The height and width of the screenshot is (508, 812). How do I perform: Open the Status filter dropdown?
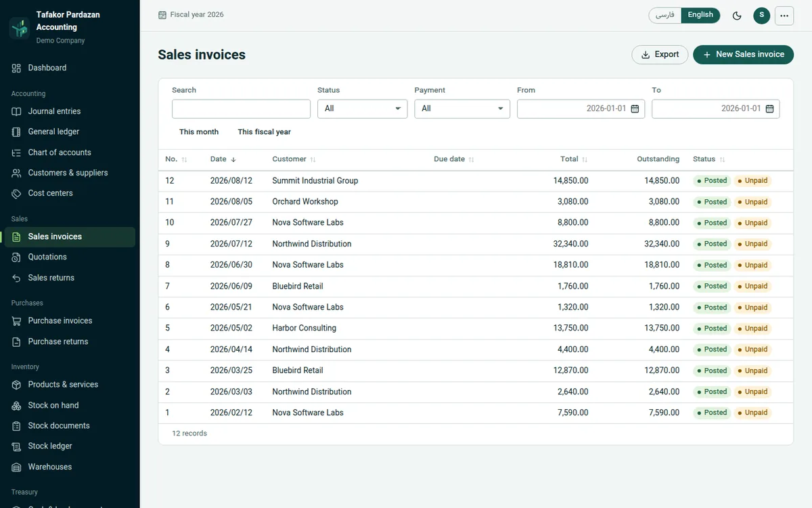[x=363, y=109]
